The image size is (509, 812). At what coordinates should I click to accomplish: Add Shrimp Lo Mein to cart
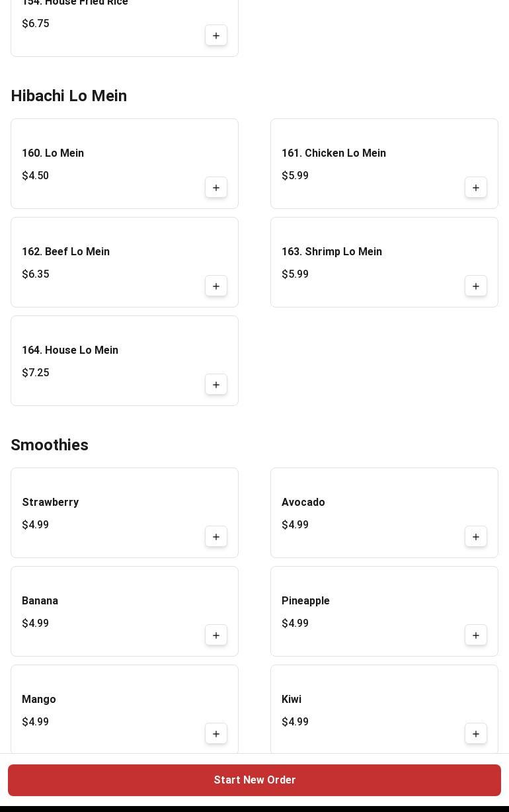[476, 286]
